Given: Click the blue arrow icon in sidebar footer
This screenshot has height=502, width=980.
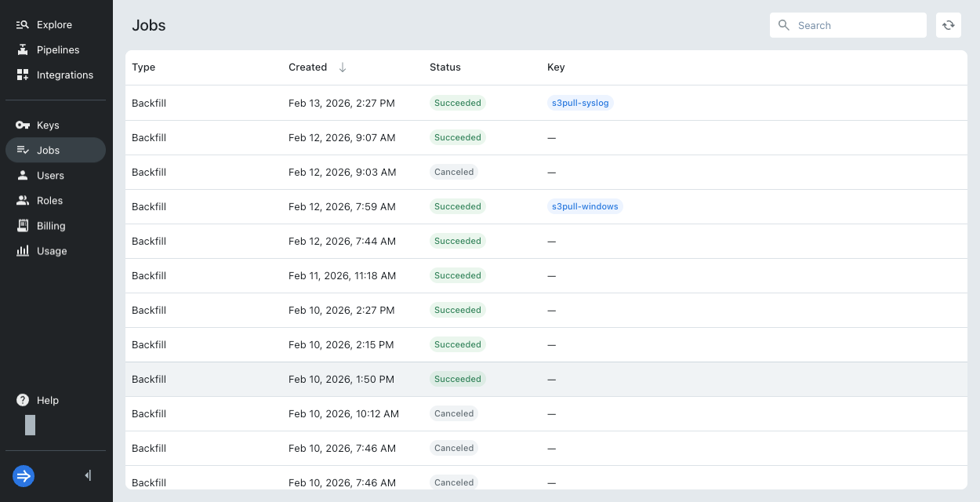Looking at the screenshot, I should pos(23,476).
